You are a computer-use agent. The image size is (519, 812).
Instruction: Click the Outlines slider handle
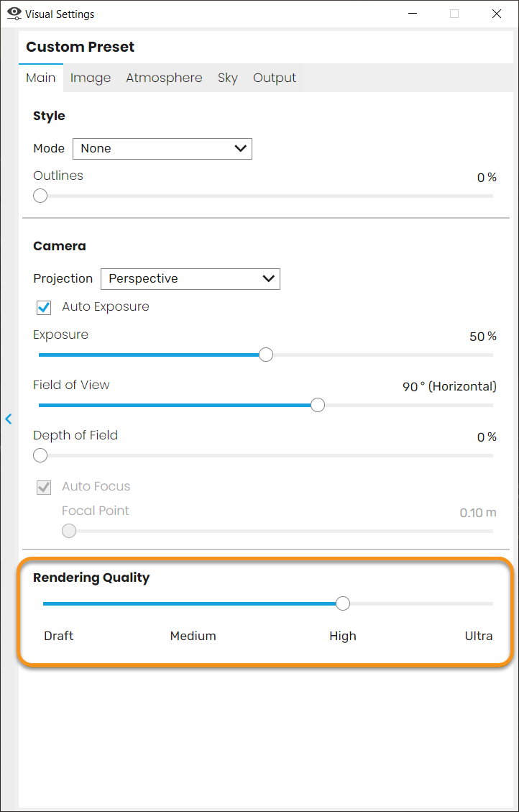tap(40, 196)
